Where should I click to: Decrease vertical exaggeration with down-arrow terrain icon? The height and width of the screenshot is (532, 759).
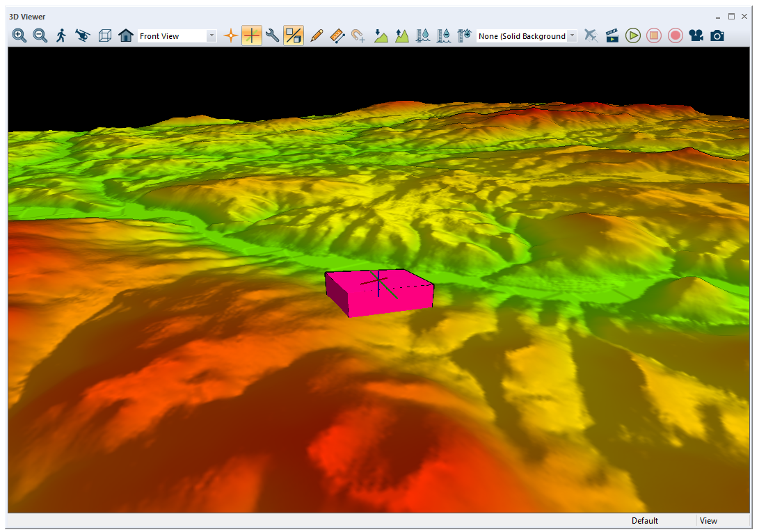(x=381, y=36)
